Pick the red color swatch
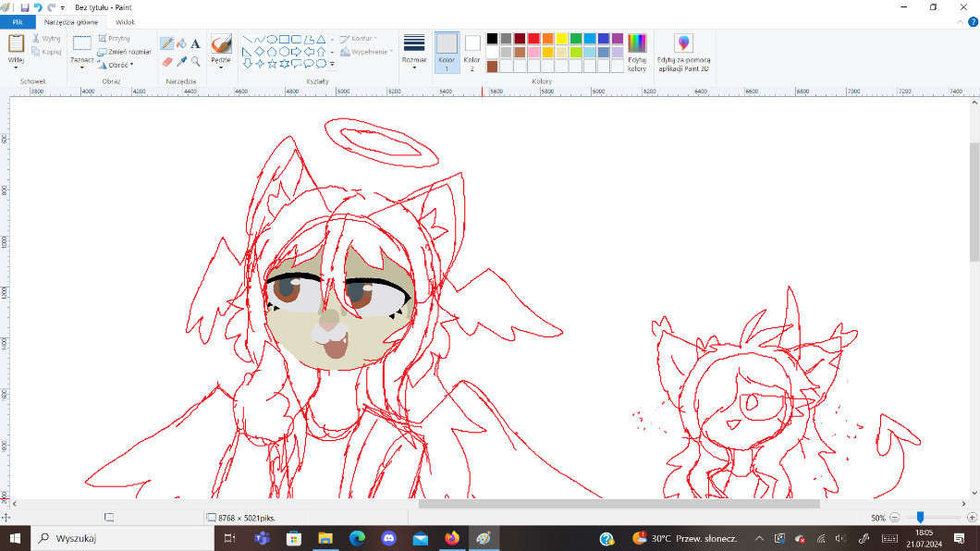 coord(533,39)
